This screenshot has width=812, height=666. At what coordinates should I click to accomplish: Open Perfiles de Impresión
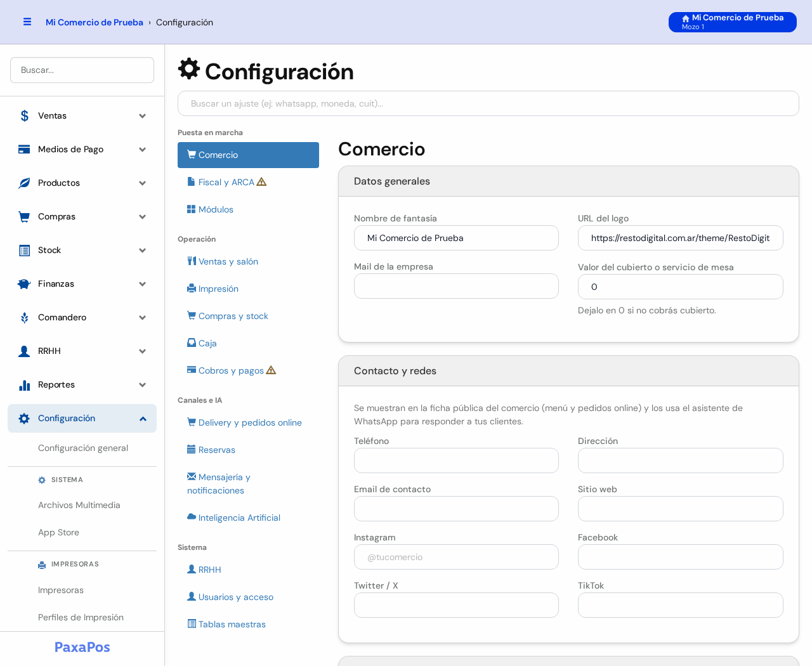(x=81, y=617)
